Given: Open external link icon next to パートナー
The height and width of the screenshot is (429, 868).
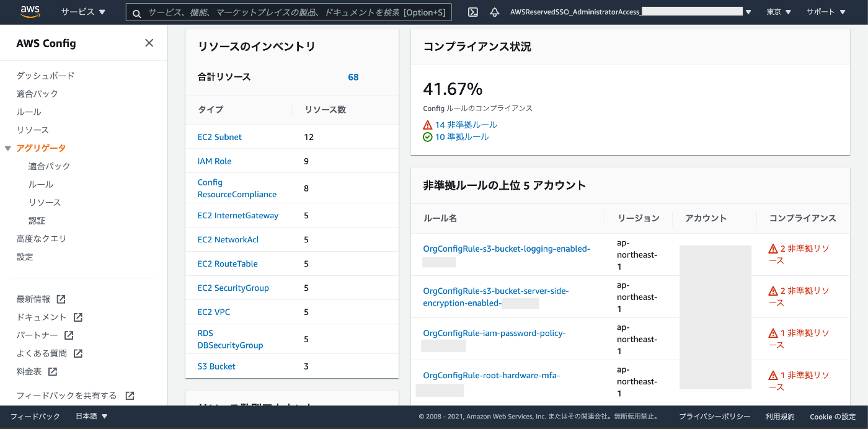Looking at the screenshot, I should [x=69, y=335].
